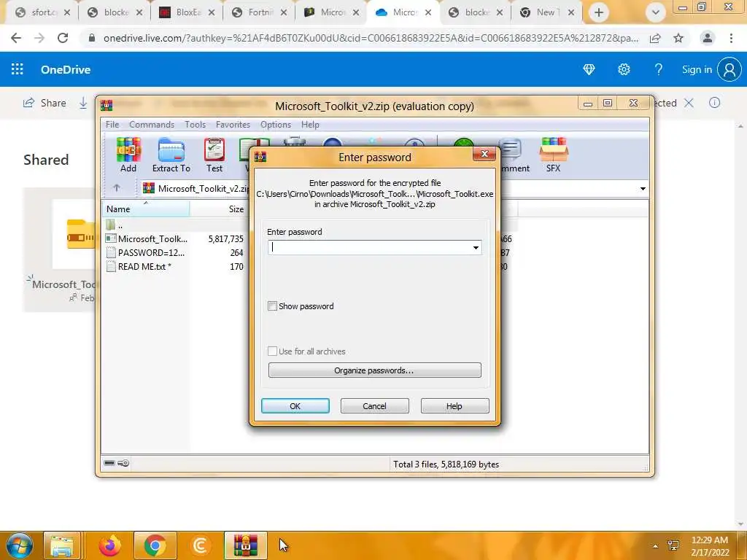
Task: Switch to the BloxEa browser tab
Action: pos(187,12)
